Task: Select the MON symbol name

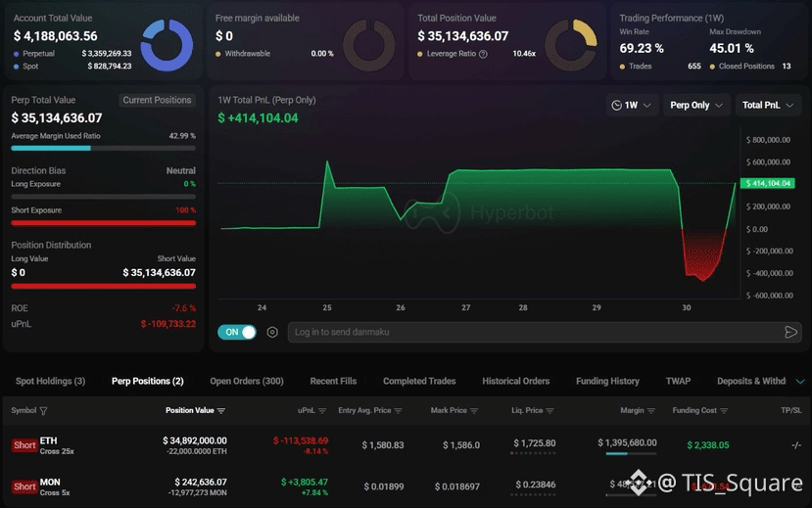Action: tap(50, 483)
